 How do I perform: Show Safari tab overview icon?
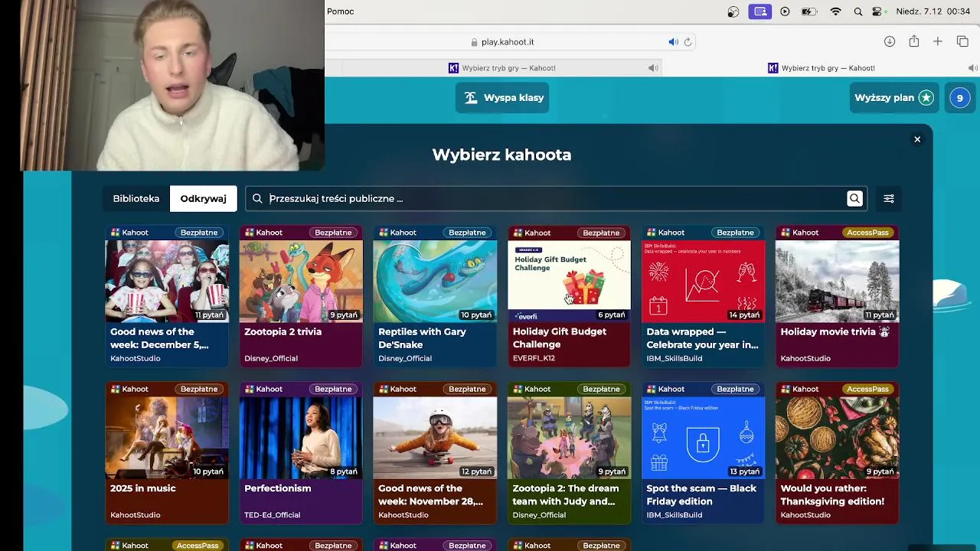point(963,42)
